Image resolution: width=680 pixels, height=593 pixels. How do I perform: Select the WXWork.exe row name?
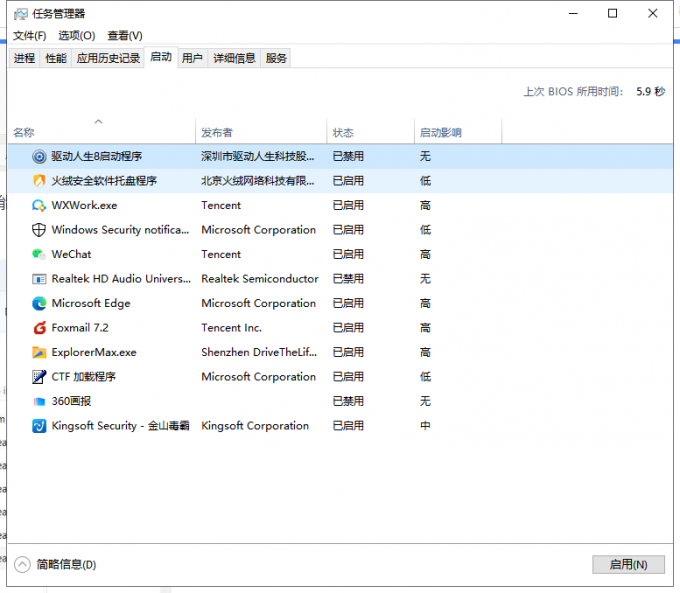(85, 206)
